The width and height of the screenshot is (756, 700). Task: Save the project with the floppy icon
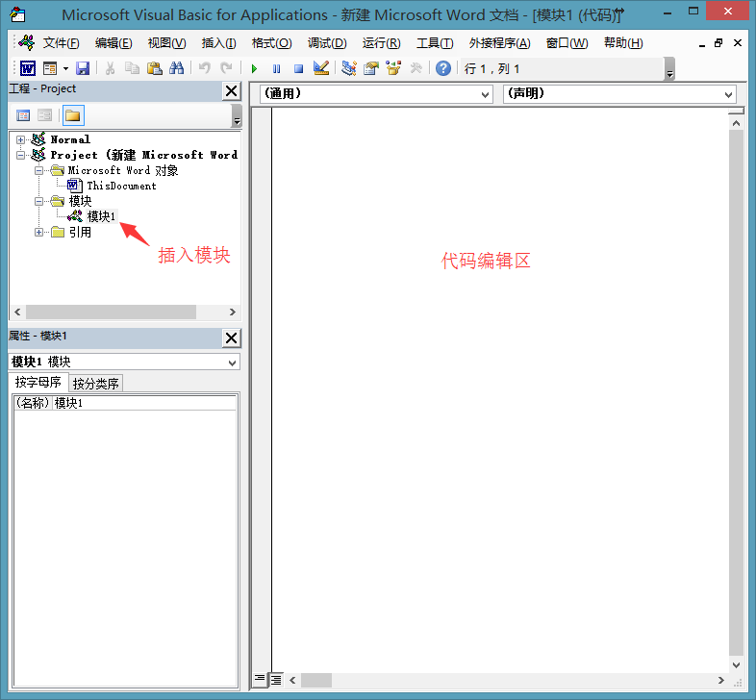pos(83,68)
